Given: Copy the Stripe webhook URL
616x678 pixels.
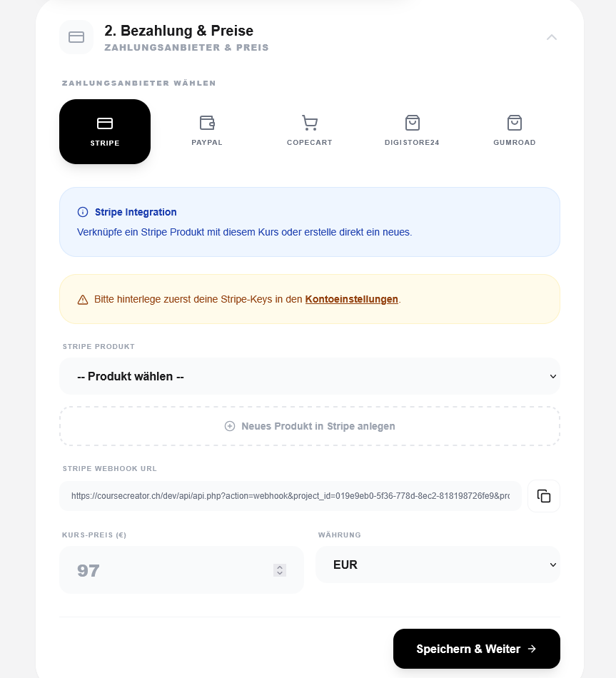Looking at the screenshot, I should point(544,496).
